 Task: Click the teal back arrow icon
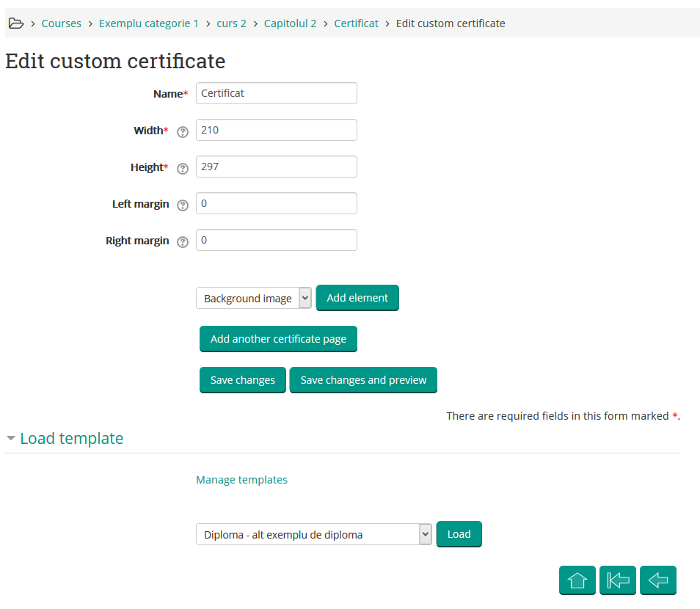coord(657,580)
